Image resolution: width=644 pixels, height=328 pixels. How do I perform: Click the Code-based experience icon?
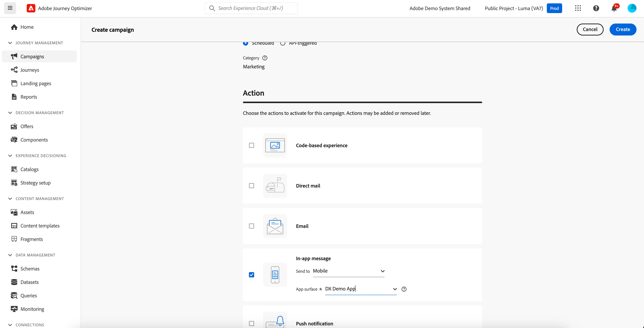[275, 145]
